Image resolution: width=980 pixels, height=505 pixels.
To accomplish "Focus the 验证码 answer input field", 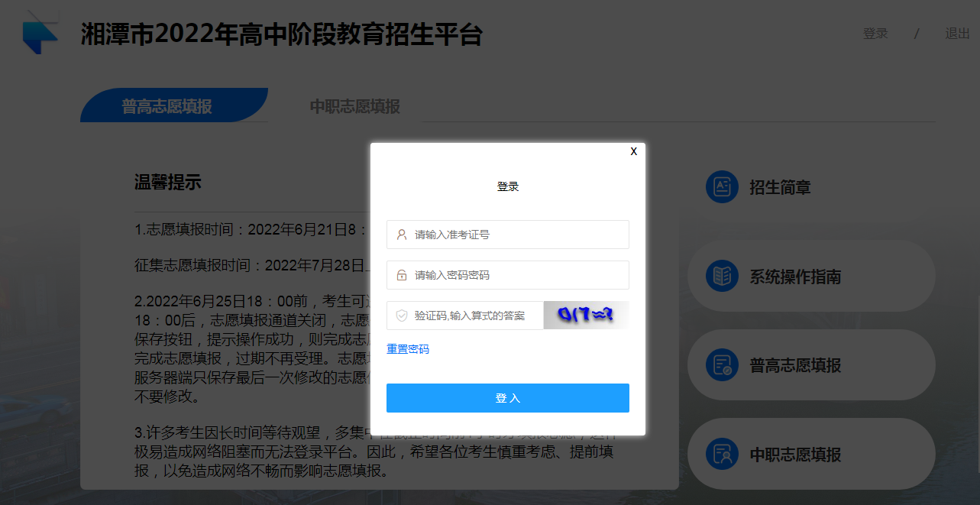I will [x=465, y=316].
